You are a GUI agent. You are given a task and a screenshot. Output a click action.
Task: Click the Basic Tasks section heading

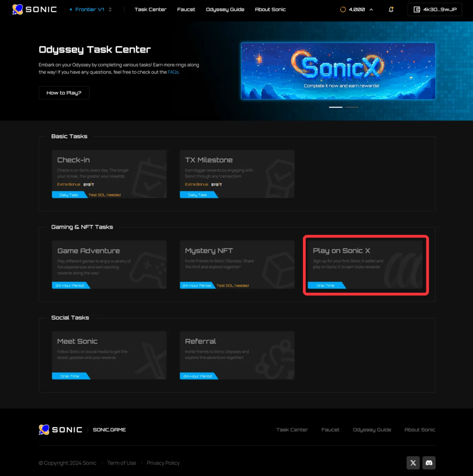69,136
